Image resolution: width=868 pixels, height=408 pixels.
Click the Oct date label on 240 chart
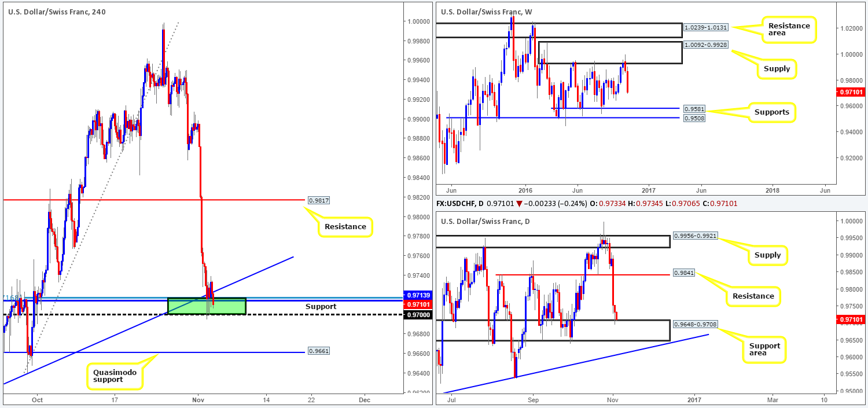[x=38, y=400]
